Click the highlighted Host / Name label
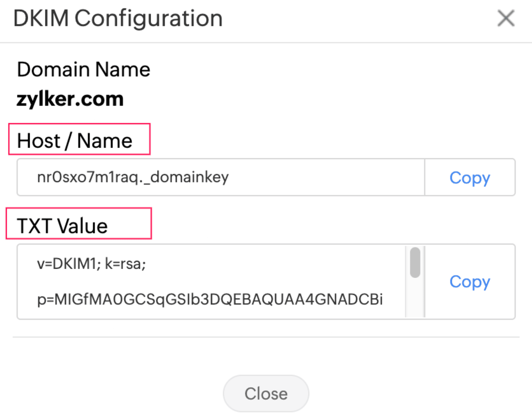 click(x=75, y=141)
